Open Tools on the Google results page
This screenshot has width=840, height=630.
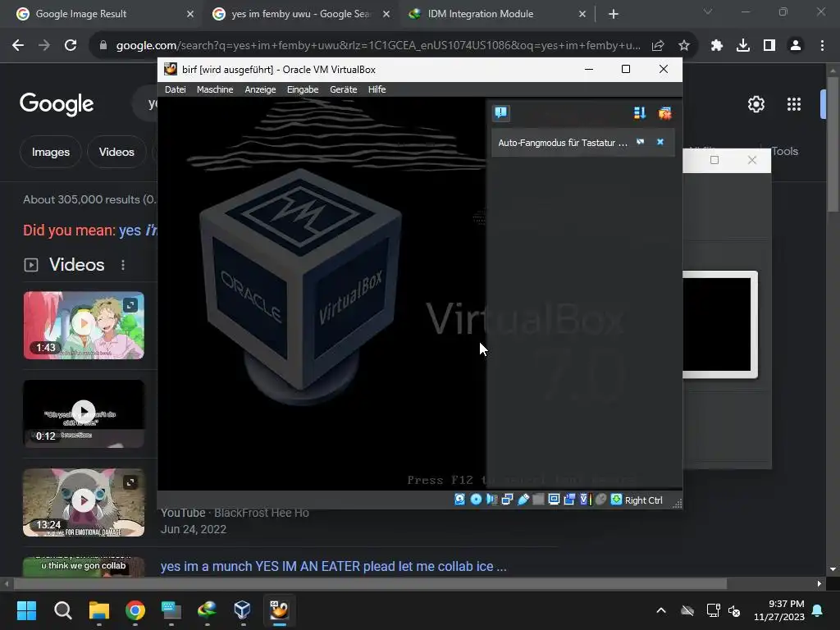point(785,152)
